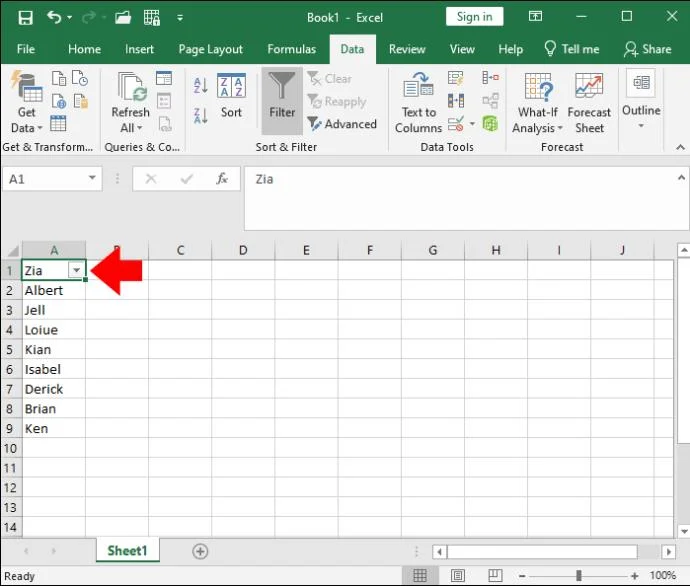
Task: Click the Consolidate icon
Action: tap(490, 78)
